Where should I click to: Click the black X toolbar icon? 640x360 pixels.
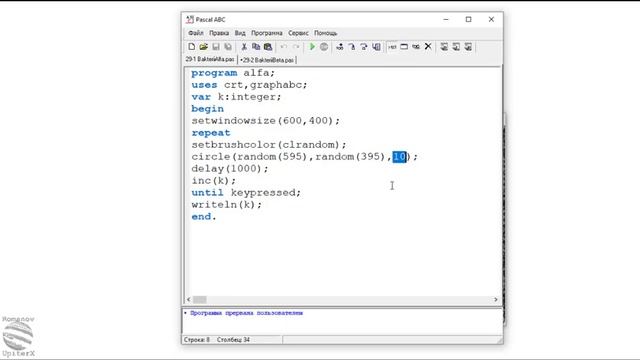[428, 47]
